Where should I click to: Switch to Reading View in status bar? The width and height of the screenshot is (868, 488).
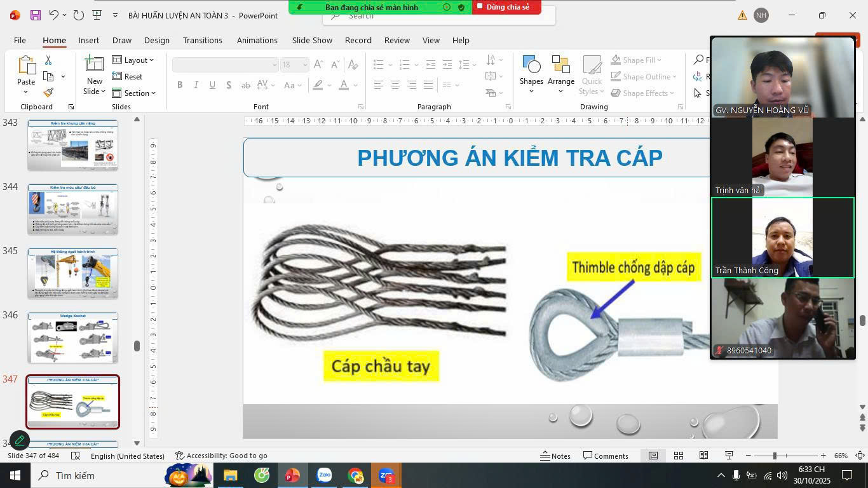click(x=703, y=456)
